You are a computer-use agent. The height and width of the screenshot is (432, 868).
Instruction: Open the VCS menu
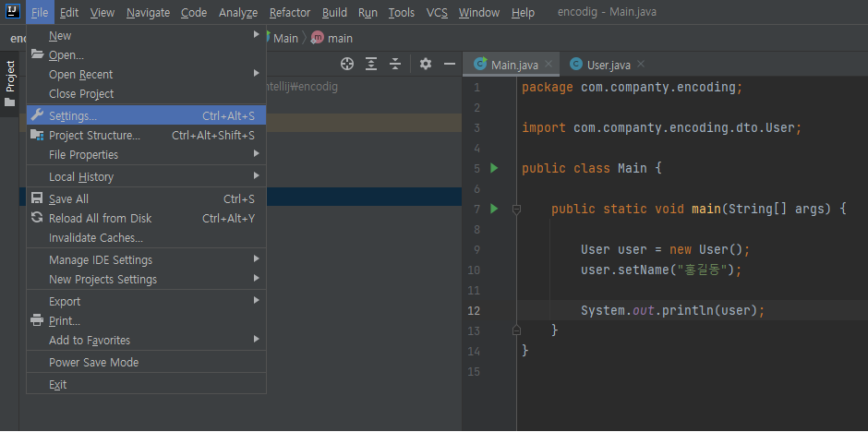tap(437, 12)
